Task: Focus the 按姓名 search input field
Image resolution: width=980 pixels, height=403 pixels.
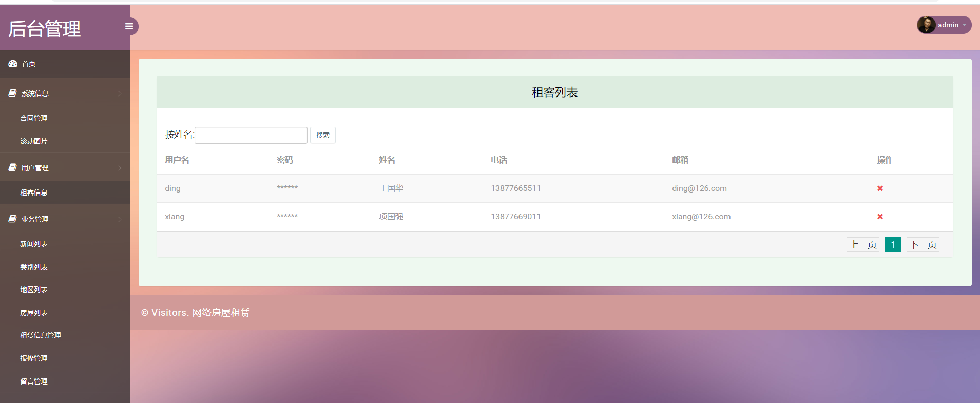Action: point(251,135)
